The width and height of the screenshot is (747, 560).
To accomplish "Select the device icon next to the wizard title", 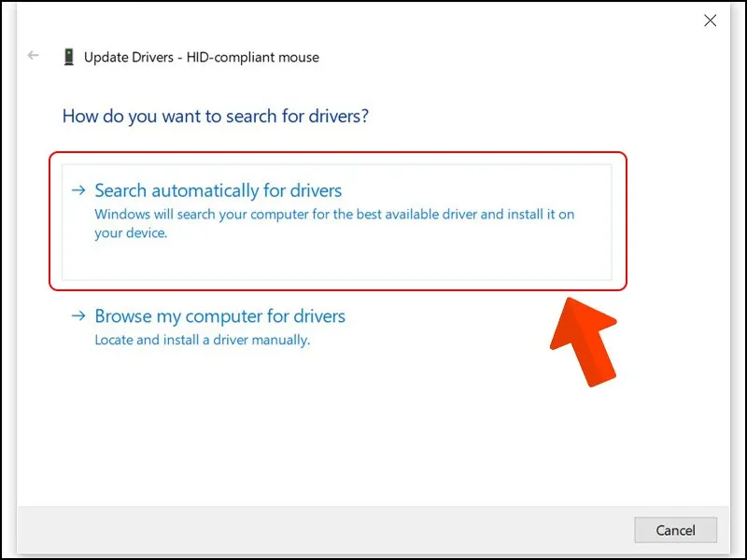I will click(x=69, y=56).
